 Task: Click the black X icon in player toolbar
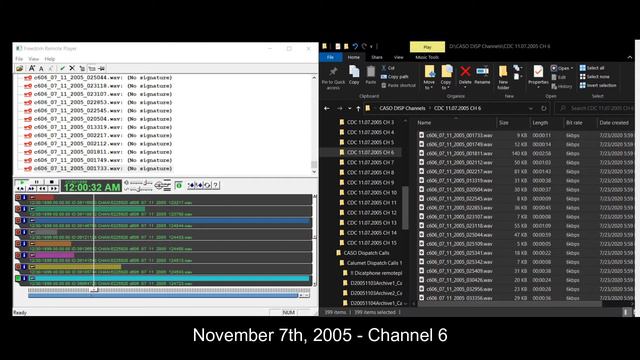72,68
